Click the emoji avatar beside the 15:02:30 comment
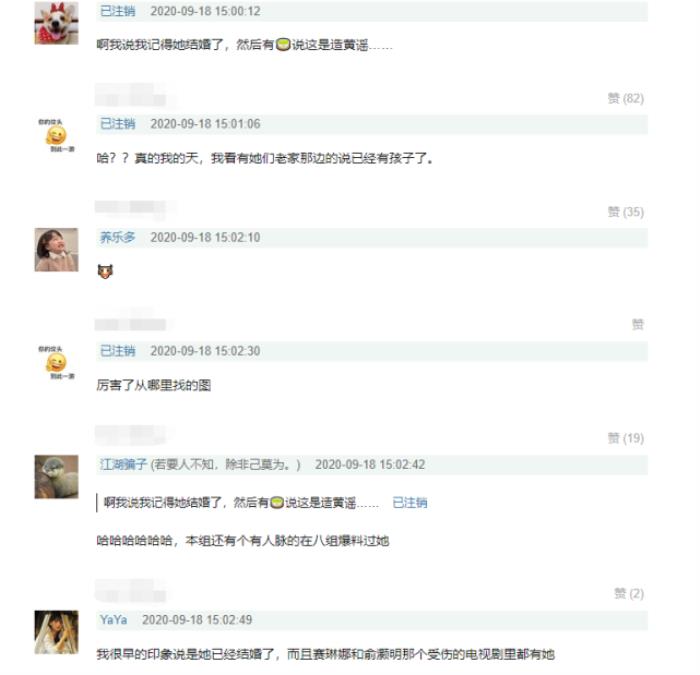Image resolution: width=700 pixels, height=675 pixels. 56,361
